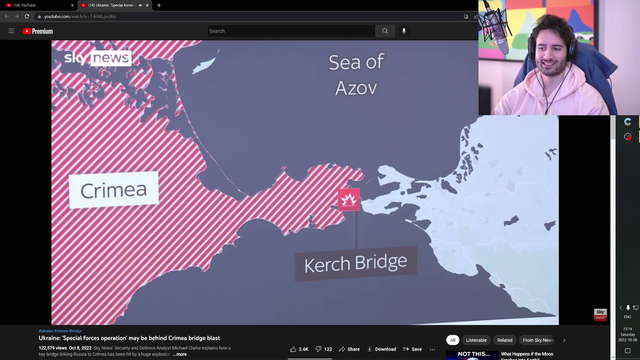Like the video with 2.6K likes

point(299,349)
